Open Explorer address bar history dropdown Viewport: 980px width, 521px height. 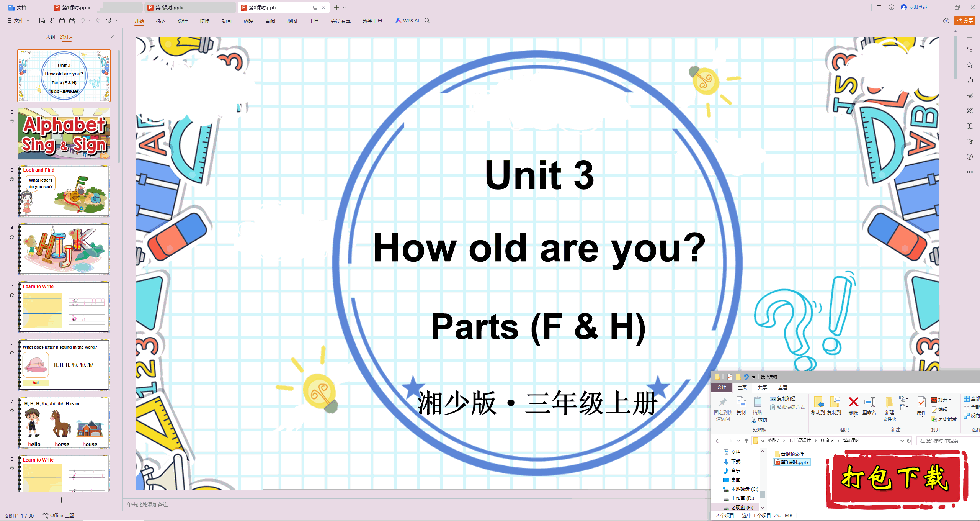pos(902,441)
